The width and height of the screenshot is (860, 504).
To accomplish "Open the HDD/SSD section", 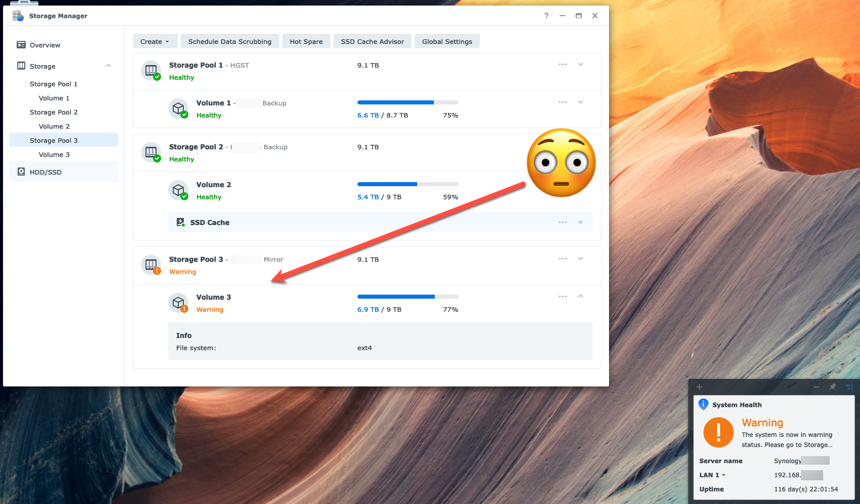I will [x=45, y=172].
